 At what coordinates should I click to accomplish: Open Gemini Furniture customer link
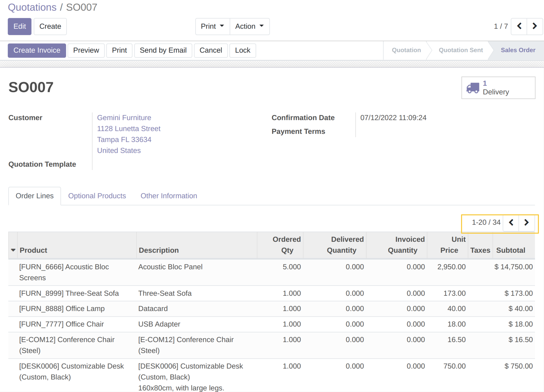tap(124, 118)
